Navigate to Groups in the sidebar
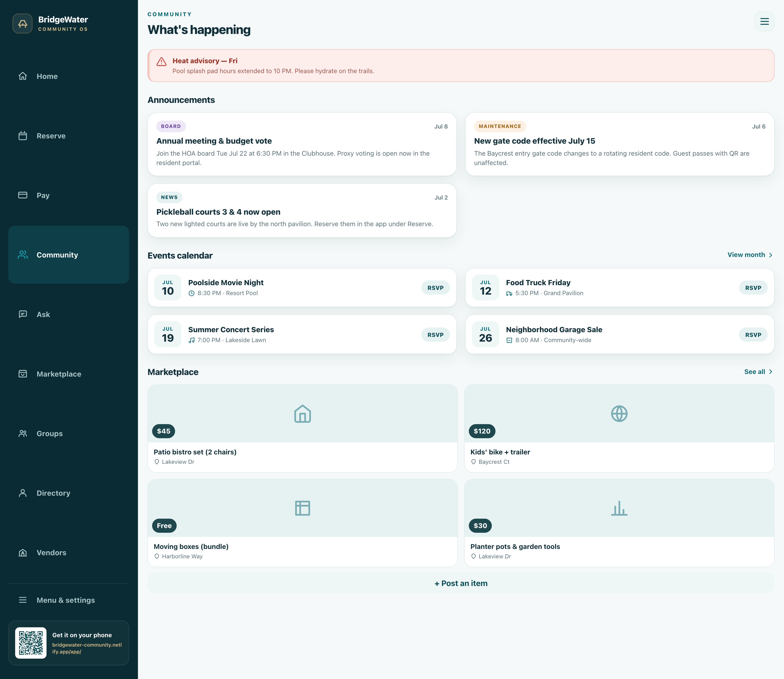The image size is (784, 679). [69, 434]
